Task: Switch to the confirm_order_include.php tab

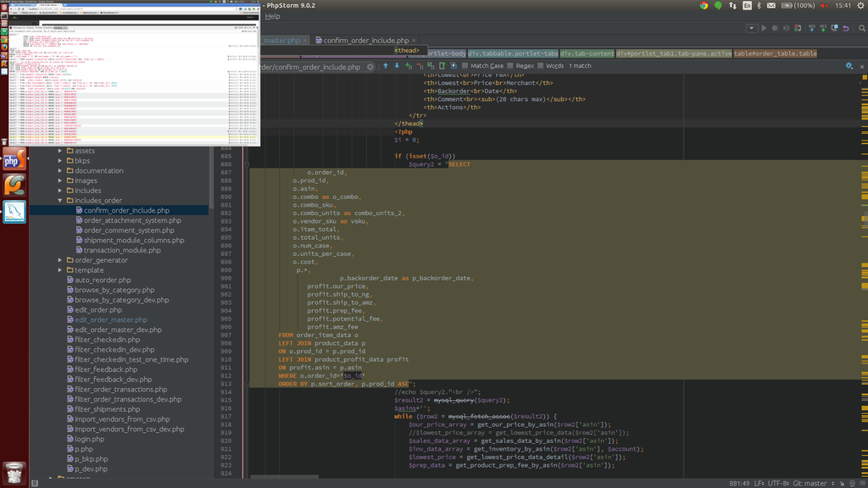Action: tap(365, 40)
